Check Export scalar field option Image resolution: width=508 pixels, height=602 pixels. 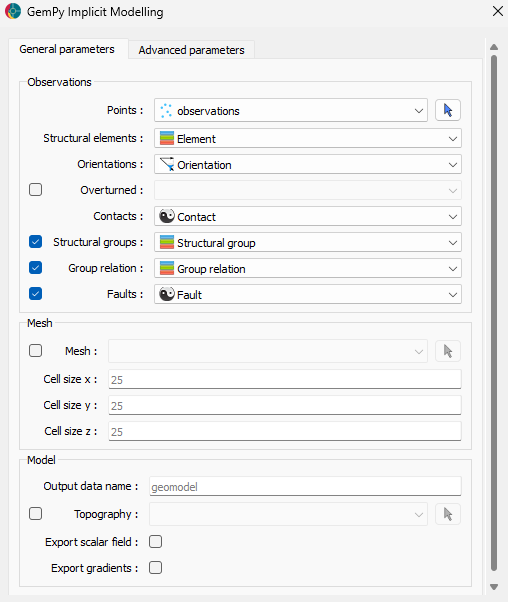156,542
